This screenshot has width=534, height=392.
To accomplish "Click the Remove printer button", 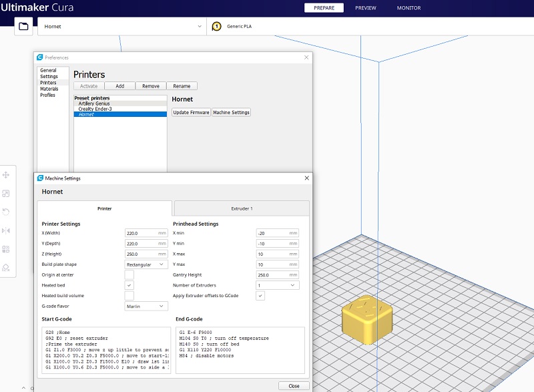I will 151,86.
